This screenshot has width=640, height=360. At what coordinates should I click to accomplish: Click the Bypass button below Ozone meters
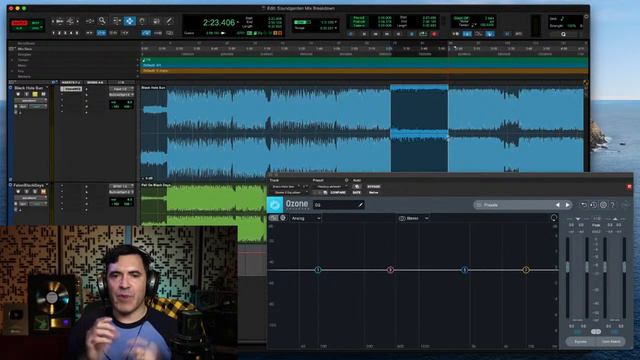[x=580, y=342]
